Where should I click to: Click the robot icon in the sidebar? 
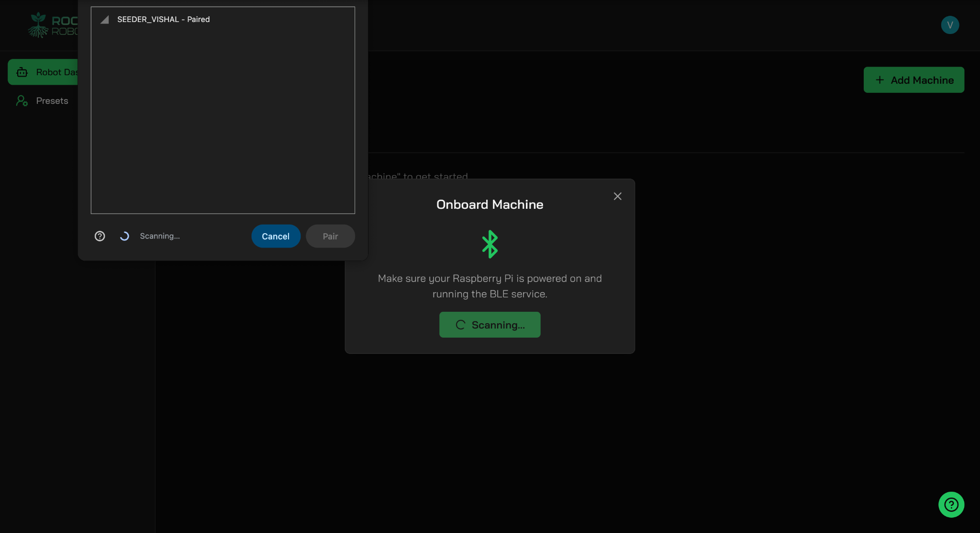point(22,72)
